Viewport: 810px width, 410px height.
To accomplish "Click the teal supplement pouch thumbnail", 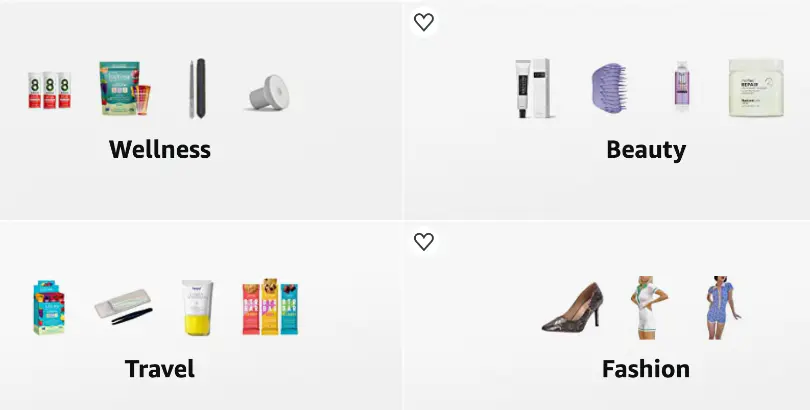I will (124, 88).
